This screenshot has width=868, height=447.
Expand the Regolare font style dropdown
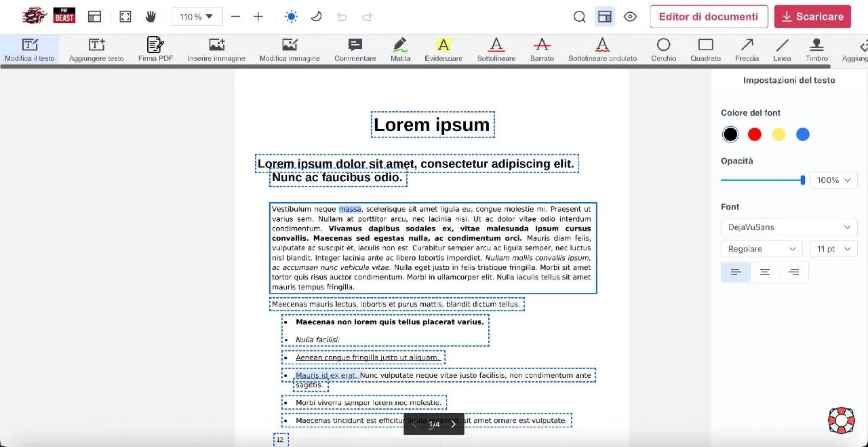tap(761, 248)
